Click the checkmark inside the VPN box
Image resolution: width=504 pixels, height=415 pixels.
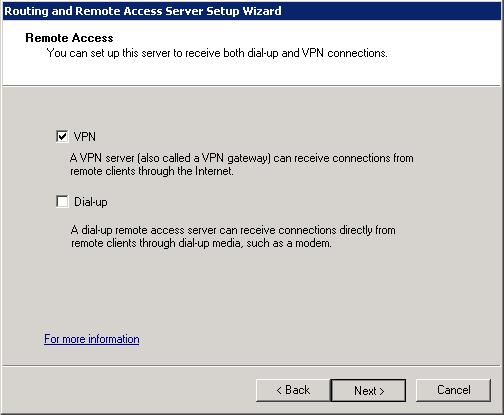point(62,136)
